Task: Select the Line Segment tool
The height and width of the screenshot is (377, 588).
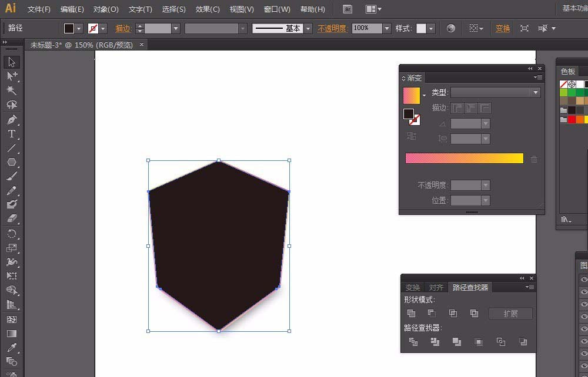Action: [x=12, y=148]
